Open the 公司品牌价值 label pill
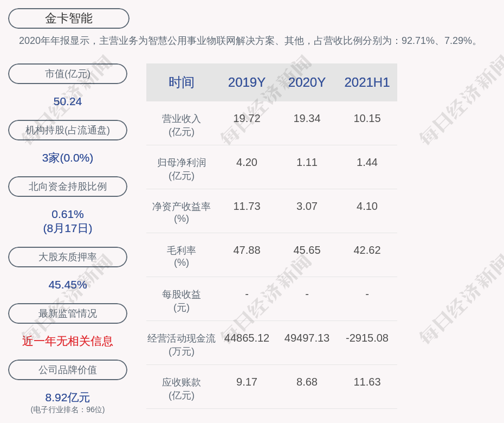 pos(68,370)
